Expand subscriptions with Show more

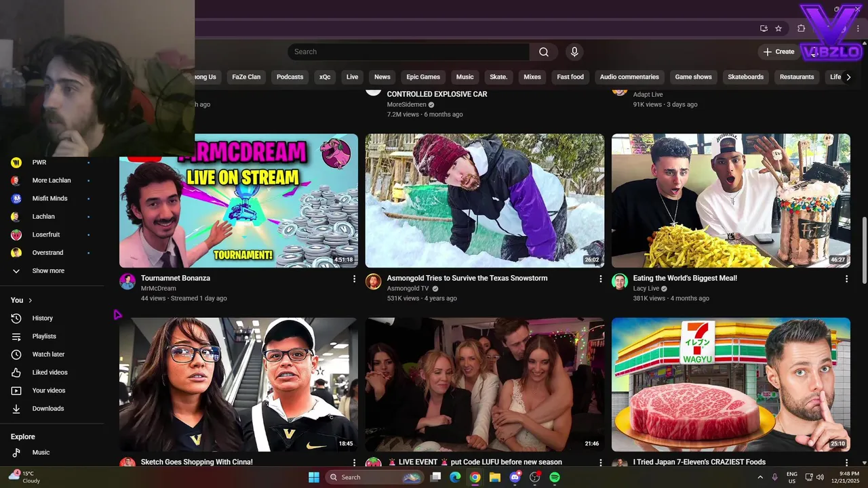pyautogui.click(x=52, y=270)
